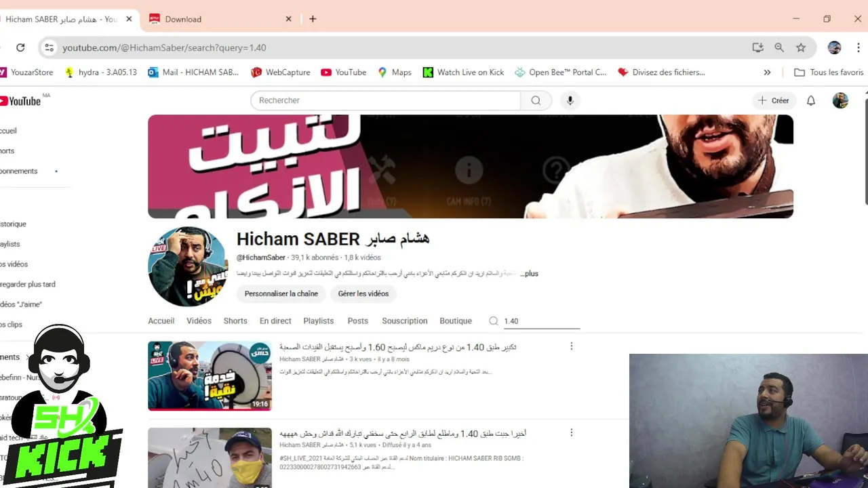Open the Open Bee Portal bookmark
Screen dimensions: 868x488
pyautogui.click(x=560, y=72)
